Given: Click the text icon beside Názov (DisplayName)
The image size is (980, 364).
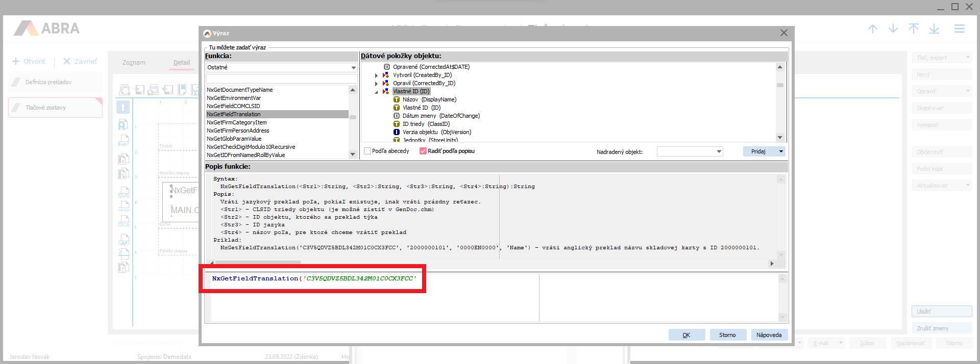Looking at the screenshot, I should (397, 99).
